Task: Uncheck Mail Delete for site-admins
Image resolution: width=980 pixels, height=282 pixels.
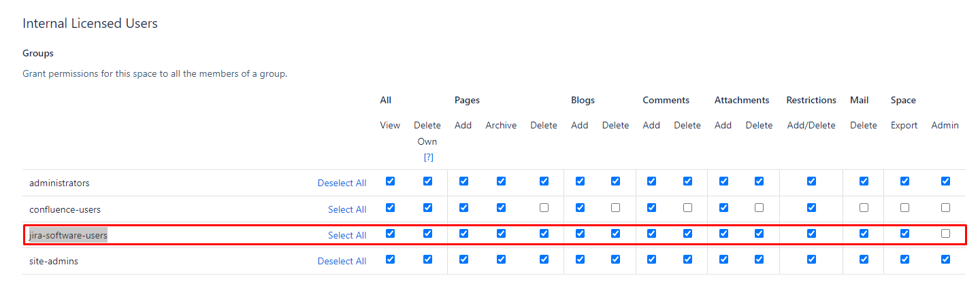Action: pos(864,260)
